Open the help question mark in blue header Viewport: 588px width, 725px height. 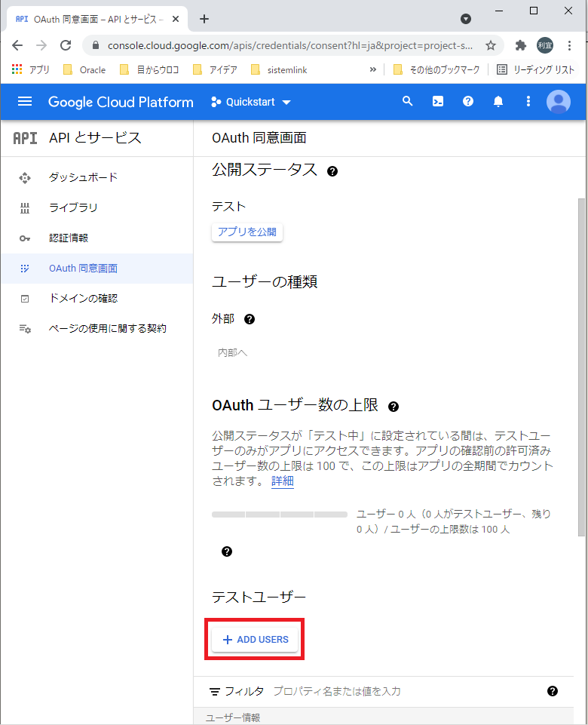(x=468, y=101)
